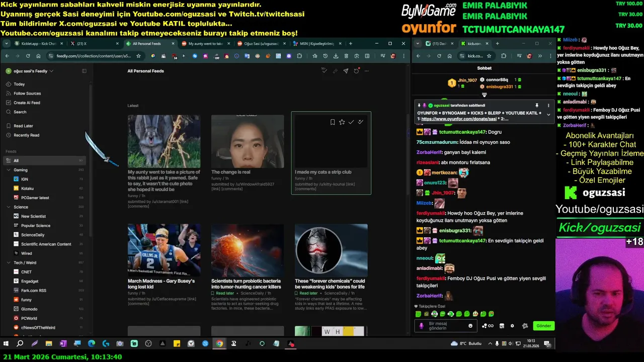Viewport: 644px width, 362px height.
Task: Reload the feedly.com page
Action: (28, 56)
